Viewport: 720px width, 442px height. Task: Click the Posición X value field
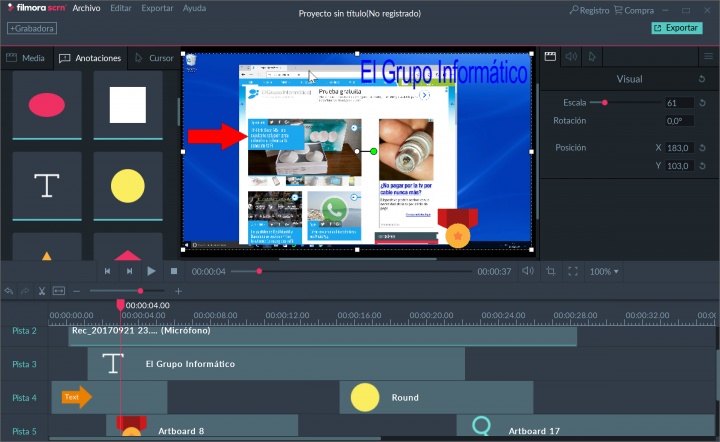[679, 148]
